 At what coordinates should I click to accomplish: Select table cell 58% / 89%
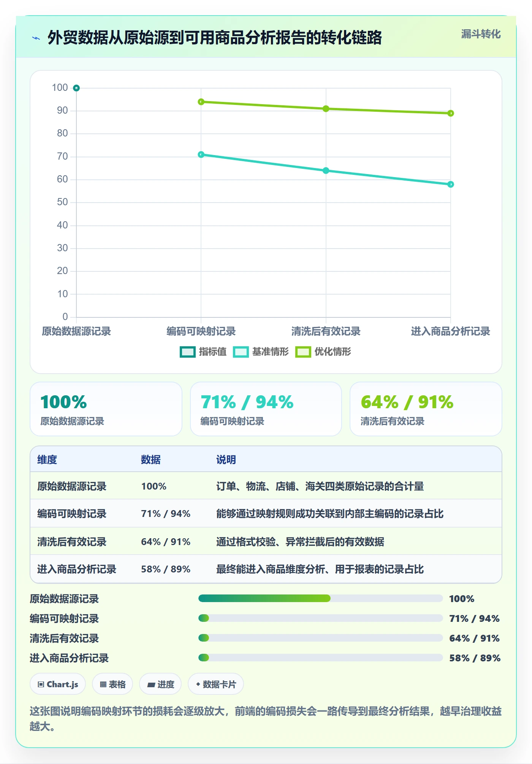pos(166,569)
